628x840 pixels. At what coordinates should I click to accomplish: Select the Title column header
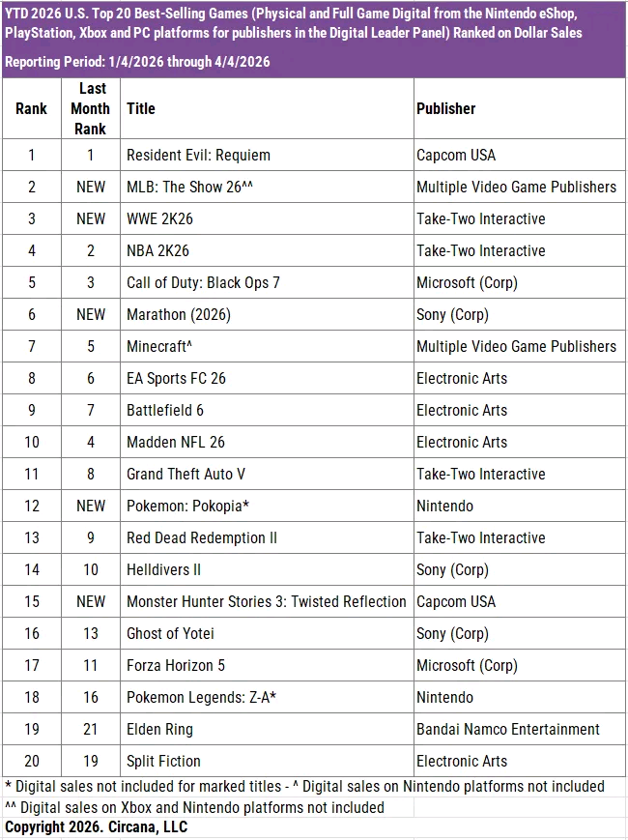tap(141, 108)
